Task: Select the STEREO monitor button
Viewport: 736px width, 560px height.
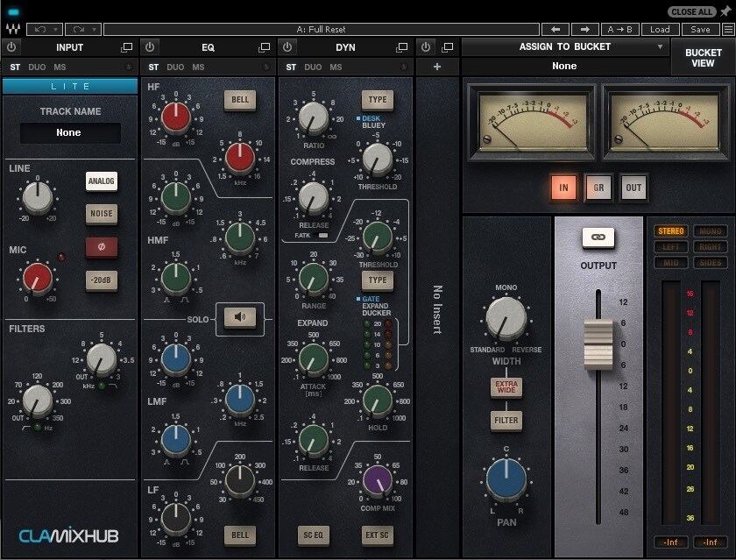Action: click(671, 231)
